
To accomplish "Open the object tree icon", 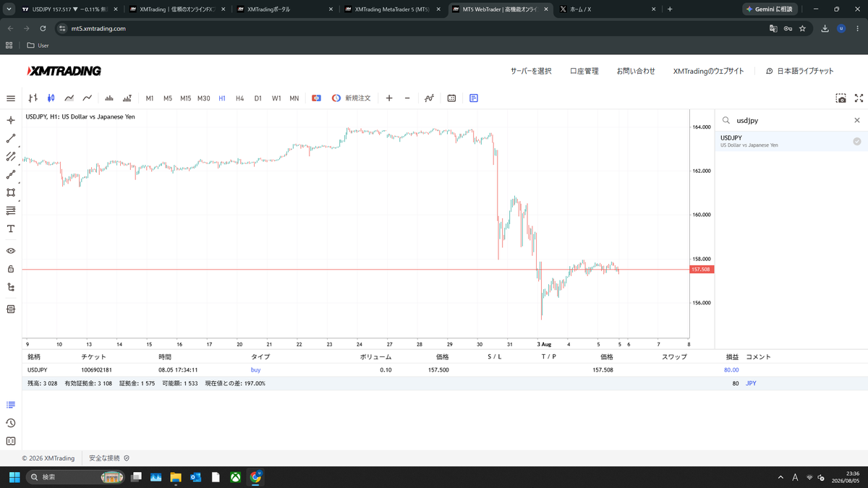I will pos(11,287).
